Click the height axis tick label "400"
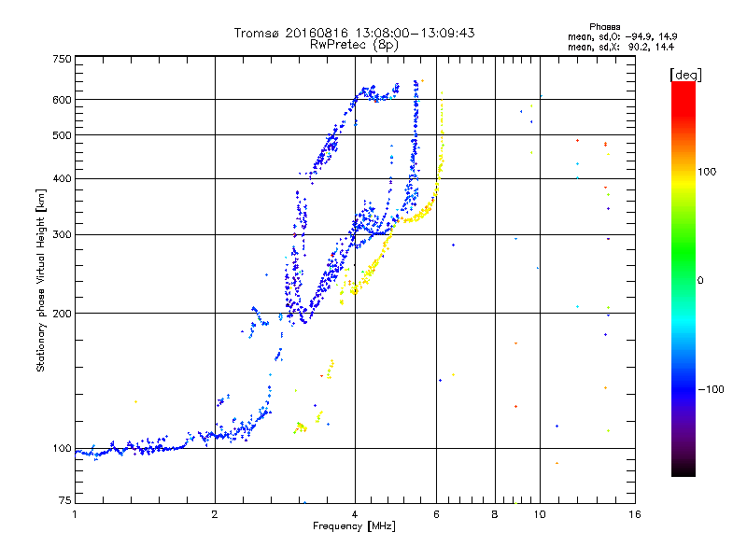Viewport: 747px width, 560px height. tap(62, 179)
